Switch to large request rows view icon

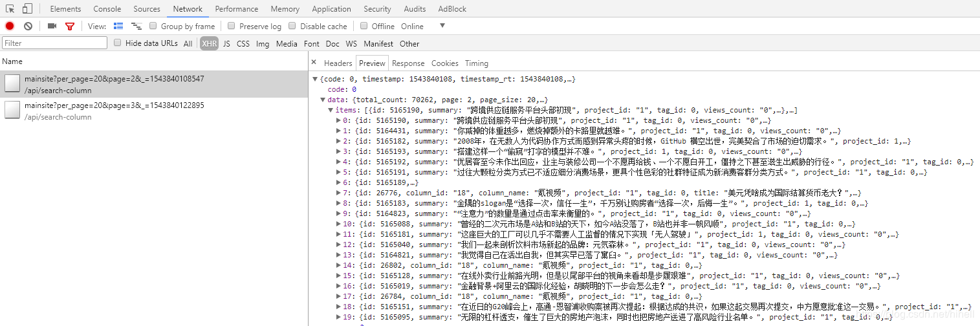pos(118,26)
